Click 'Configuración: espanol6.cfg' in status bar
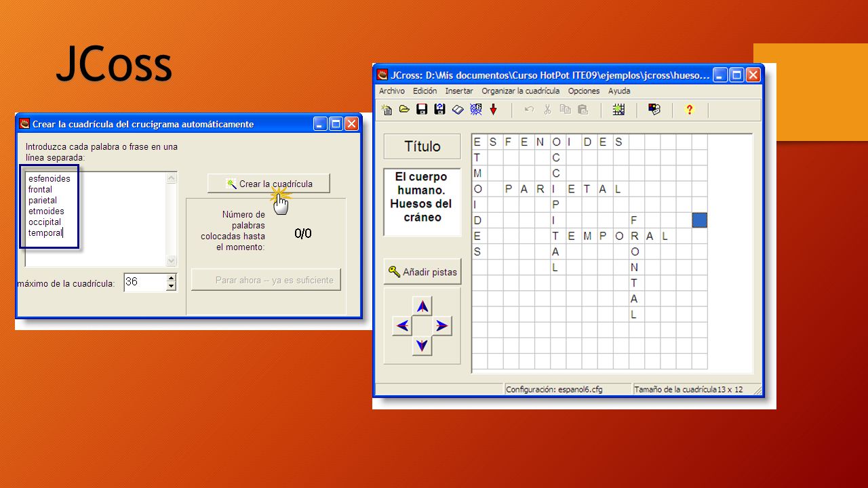 point(555,390)
